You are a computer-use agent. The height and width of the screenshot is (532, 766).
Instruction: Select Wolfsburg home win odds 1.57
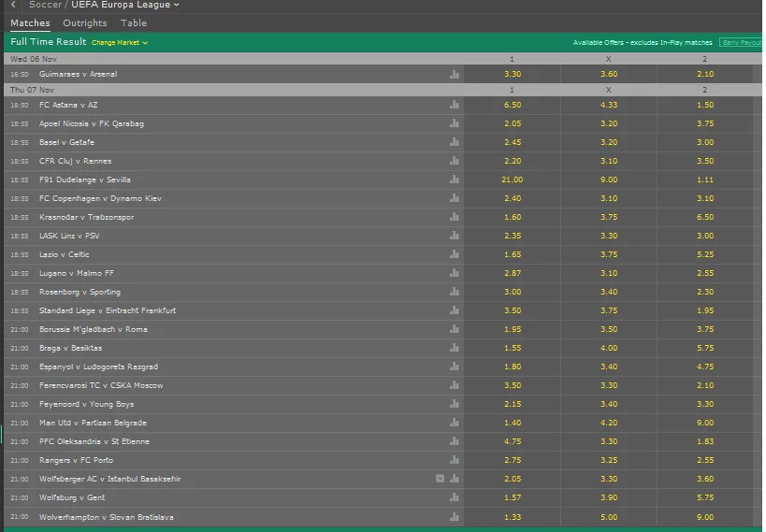click(512, 497)
